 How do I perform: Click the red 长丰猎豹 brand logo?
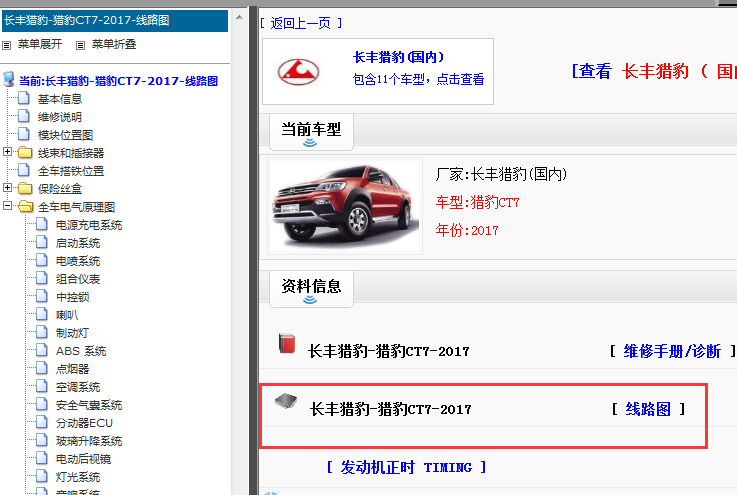click(x=298, y=72)
